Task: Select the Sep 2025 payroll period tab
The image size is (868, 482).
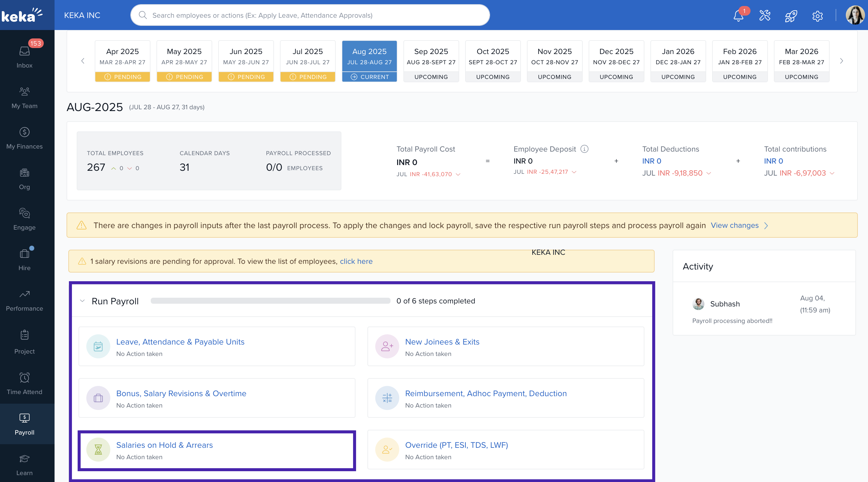Action: pyautogui.click(x=431, y=61)
